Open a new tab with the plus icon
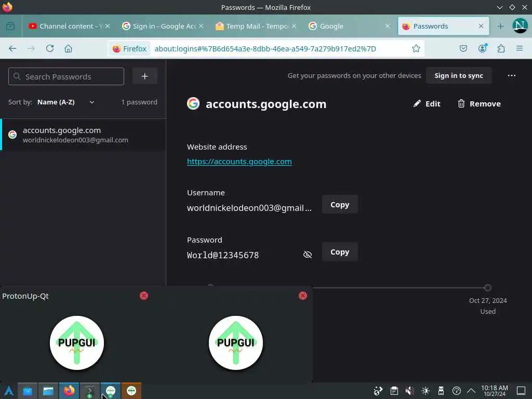 [500, 26]
